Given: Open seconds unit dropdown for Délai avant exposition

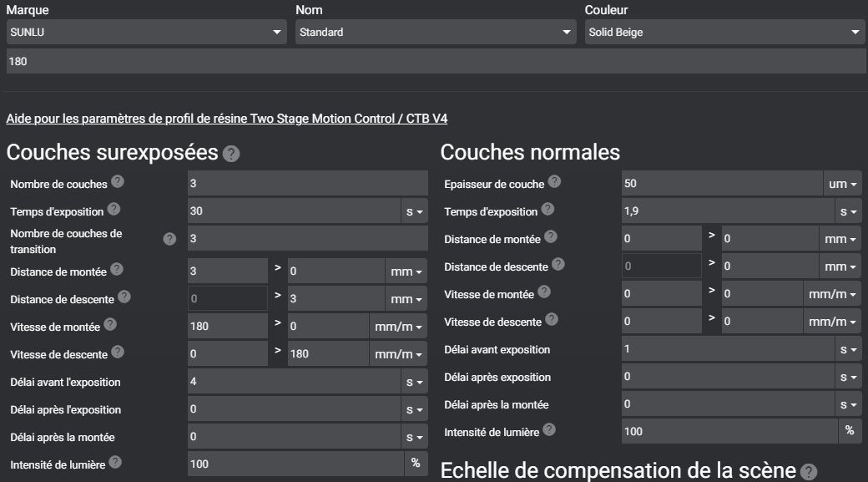Looking at the screenshot, I should pos(849,349).
